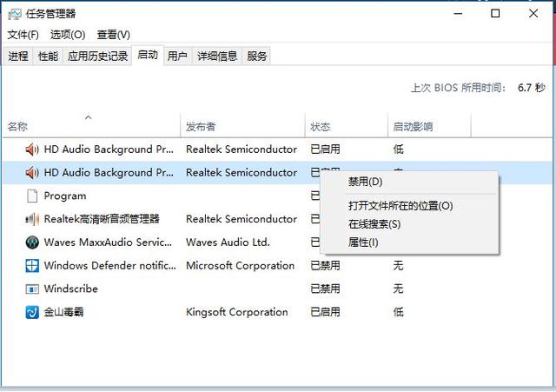This screenshot has height=392, width=556.
Task: Click 无 impact in Windscribe row
Action: (398, 289)
